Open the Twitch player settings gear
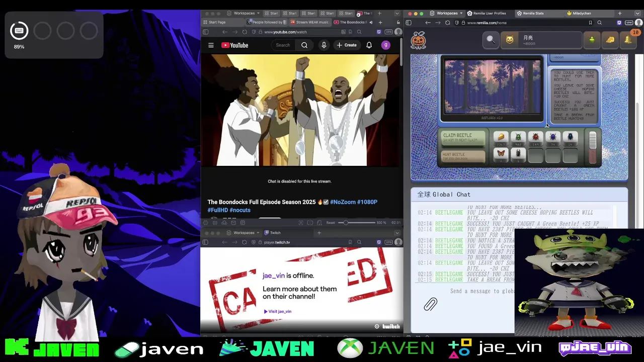The width and height of the screenshot is (644, 362). click(x=377, y=327)
